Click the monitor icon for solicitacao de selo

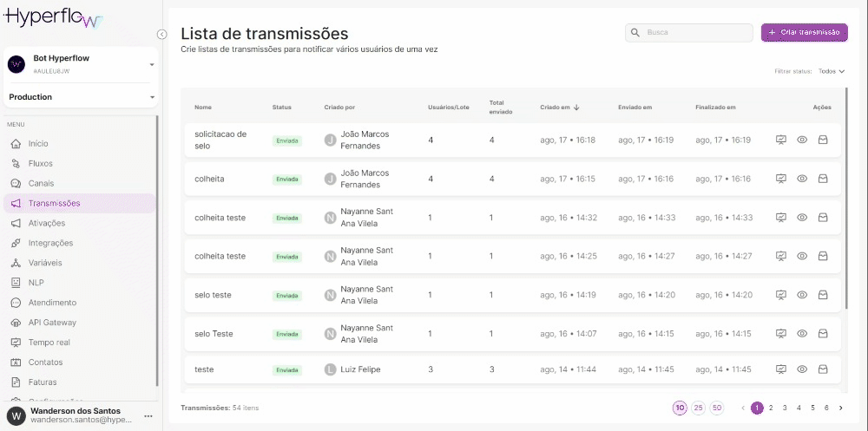pos(780,140)
